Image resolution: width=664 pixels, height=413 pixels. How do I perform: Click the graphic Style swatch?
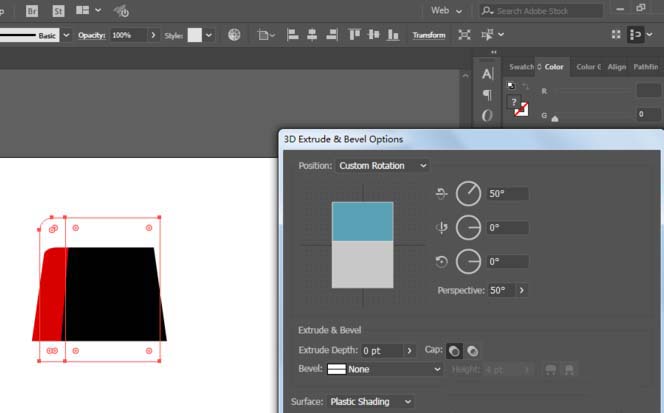pyautogui.click(x=195, y=35)
